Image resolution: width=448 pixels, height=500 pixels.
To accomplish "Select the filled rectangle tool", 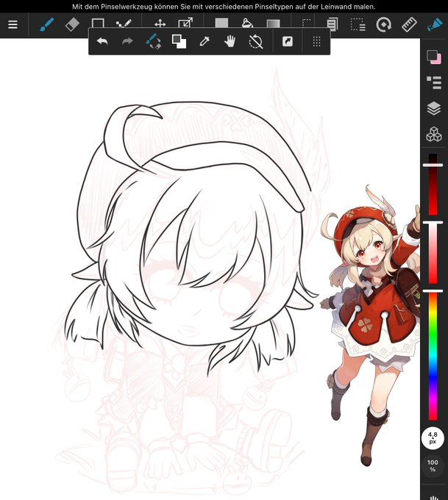I will pos(221,23).
